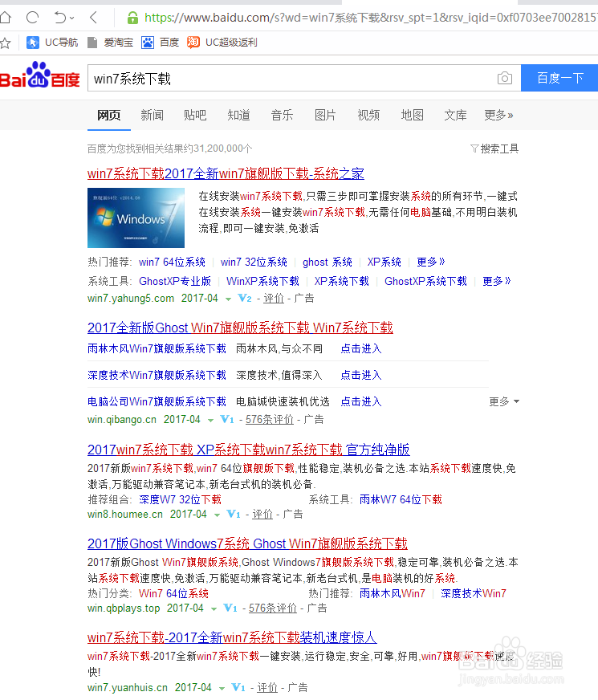Expand dropdown arrow next to win.qbplays.top
This screenshot has width=598, height=700.
214,609
